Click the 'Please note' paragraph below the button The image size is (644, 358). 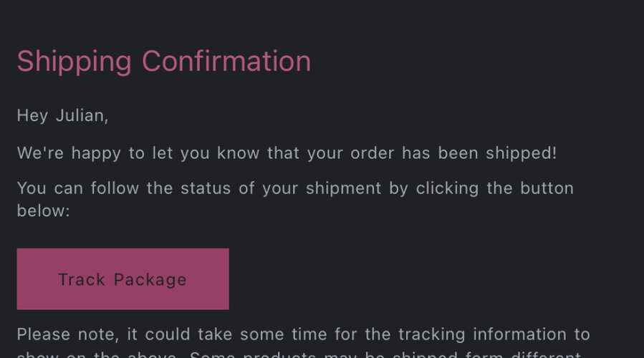tap(304, 342)
